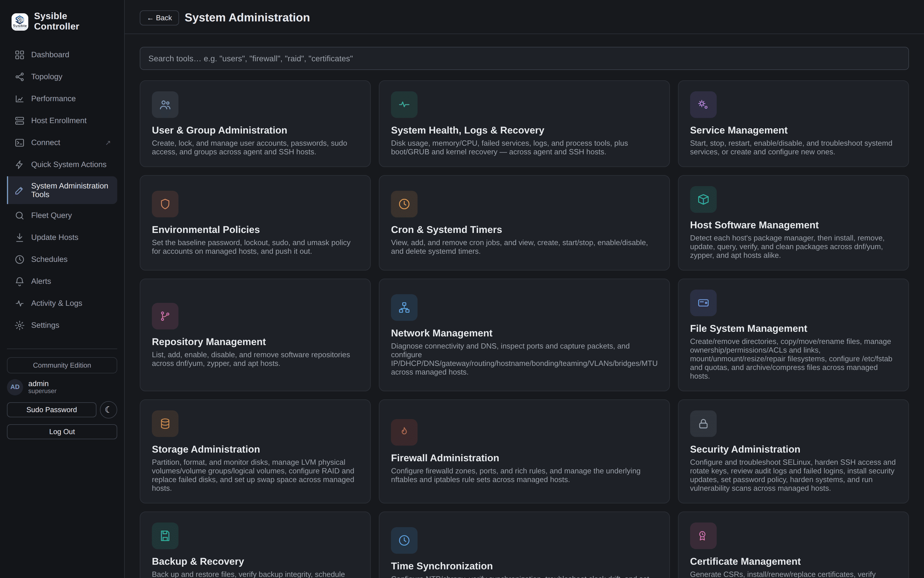The height and width of the screenshot is (578, 924).
Task: Open the Network Management heading
Action: [x=441, y=333]
